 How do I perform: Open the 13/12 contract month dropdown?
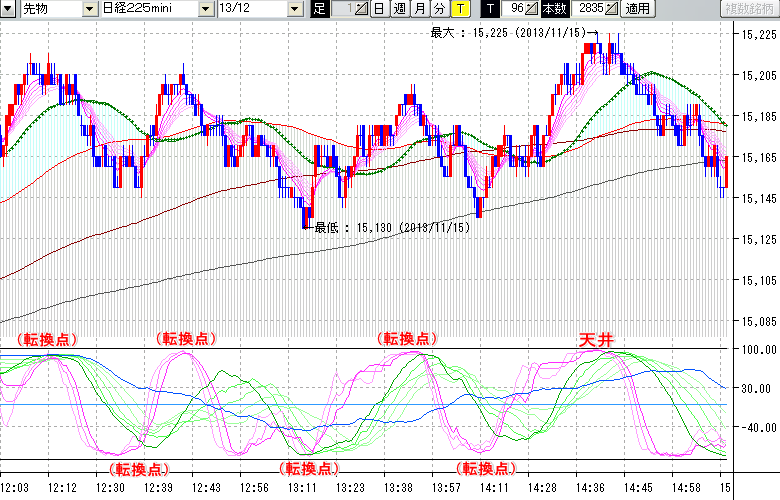(294, 9)
